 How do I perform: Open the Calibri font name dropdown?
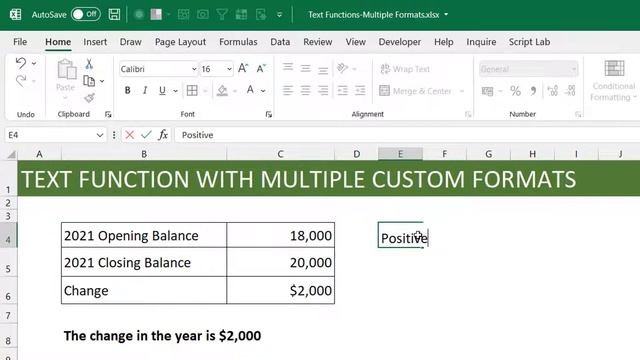194,69
